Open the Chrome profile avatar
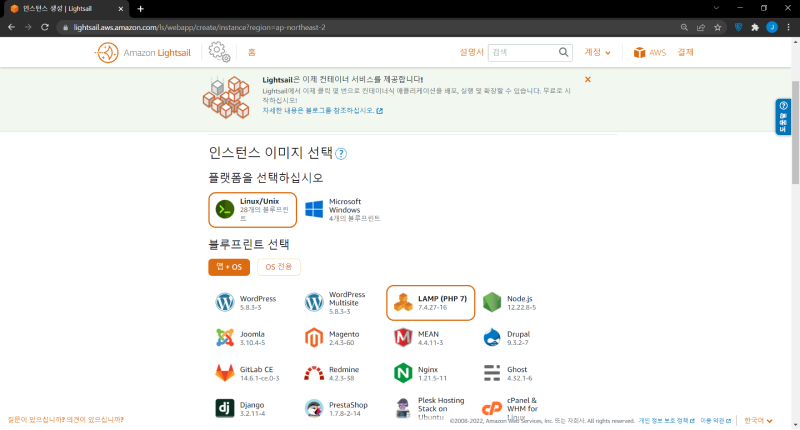The image size is (800, 430). tap(772, 28)
